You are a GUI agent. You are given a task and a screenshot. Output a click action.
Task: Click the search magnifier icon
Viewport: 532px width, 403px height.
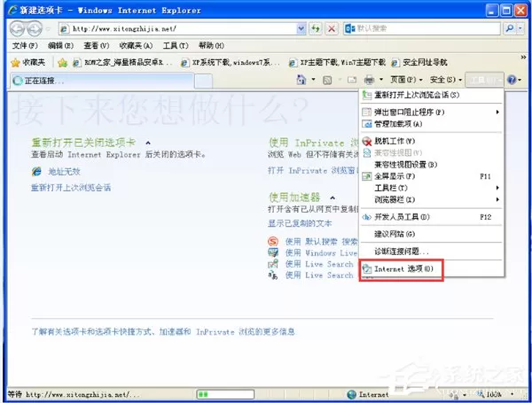(x=510, y=29)
